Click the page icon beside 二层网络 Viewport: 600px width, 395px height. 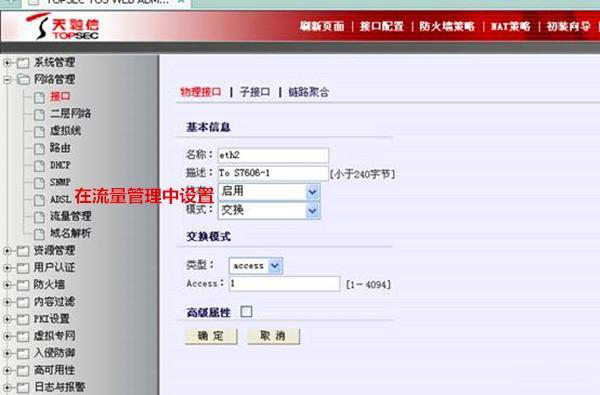39,114
